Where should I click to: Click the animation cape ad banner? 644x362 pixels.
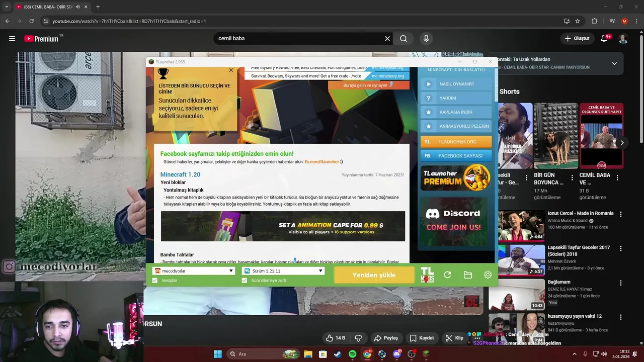coord(283,226)
